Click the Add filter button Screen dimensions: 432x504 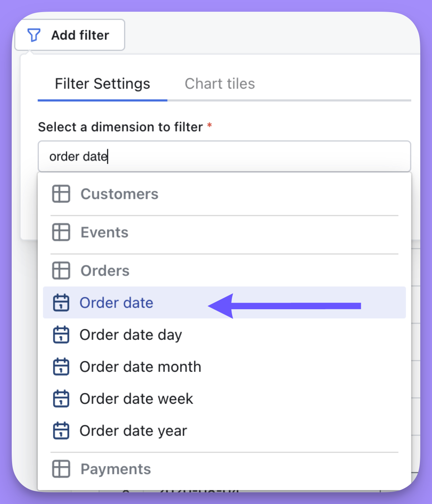tap(70, 35)
